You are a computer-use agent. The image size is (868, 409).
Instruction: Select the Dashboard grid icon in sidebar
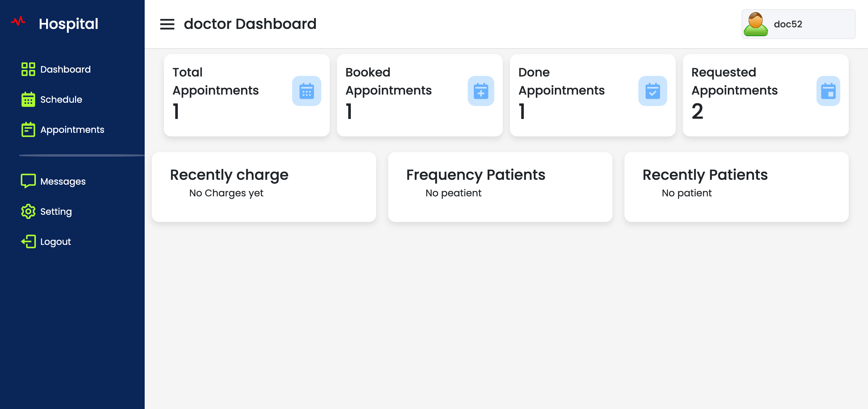pyautogui.click(x=28, y=69)
